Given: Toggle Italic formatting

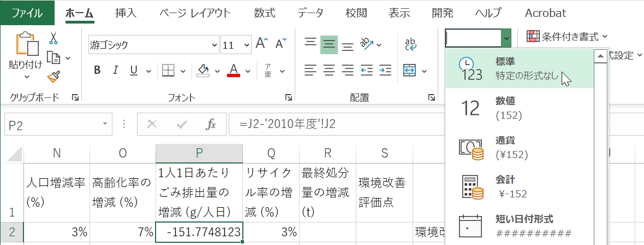Looking at the screenshot, I should point(115,71).
